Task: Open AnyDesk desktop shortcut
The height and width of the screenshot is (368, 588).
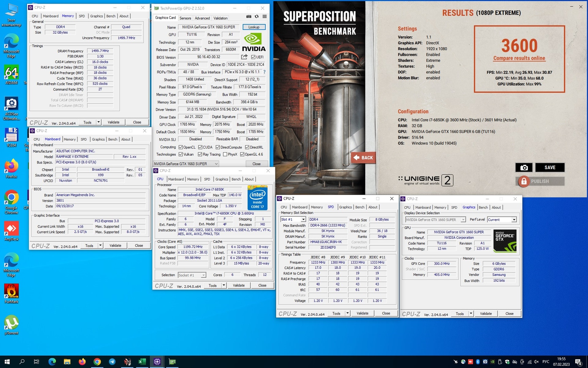Action: pyautogui.click(x=11, y=231)
